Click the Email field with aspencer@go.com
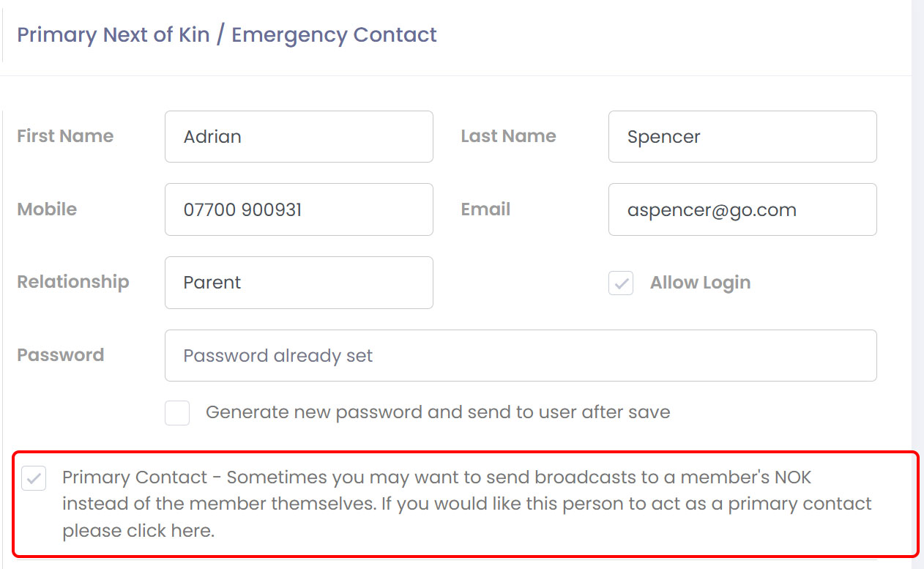Viewport: 924px width, 569px height. pos(742,209)
